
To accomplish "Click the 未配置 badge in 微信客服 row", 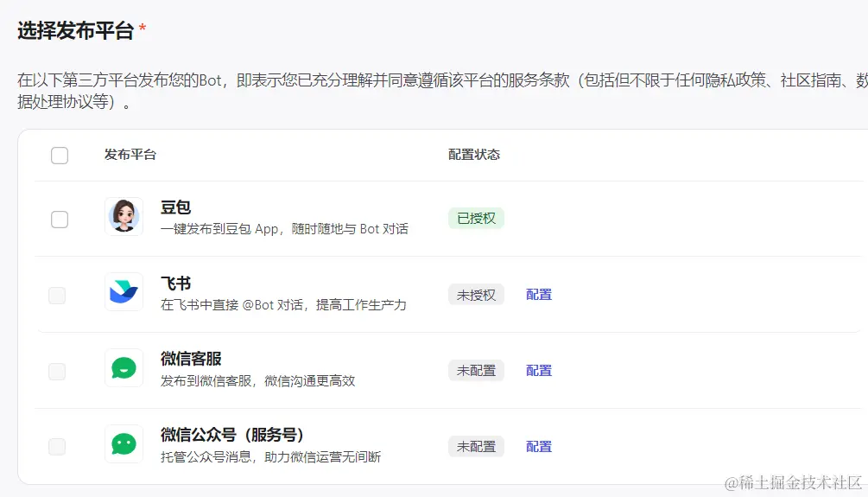I will pos(476,371).
